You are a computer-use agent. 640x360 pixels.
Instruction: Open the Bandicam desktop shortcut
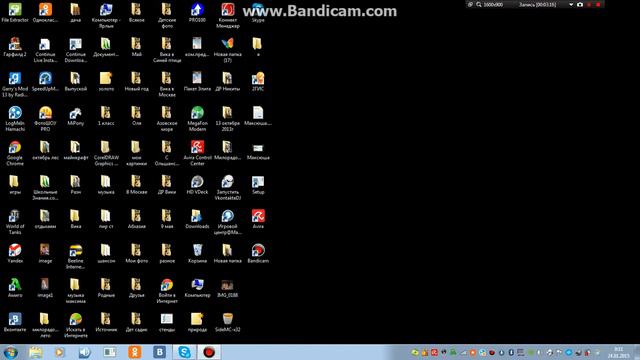click(258, 253)
